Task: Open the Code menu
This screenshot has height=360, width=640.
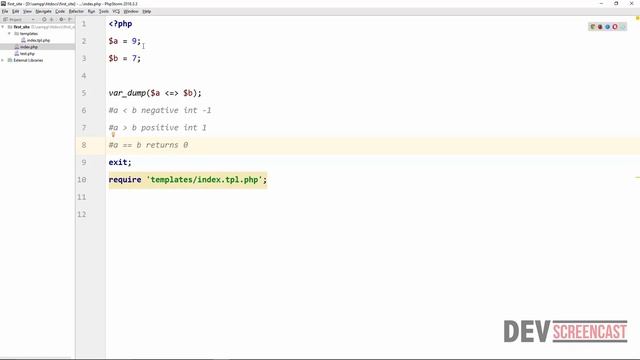Action: 60,11
